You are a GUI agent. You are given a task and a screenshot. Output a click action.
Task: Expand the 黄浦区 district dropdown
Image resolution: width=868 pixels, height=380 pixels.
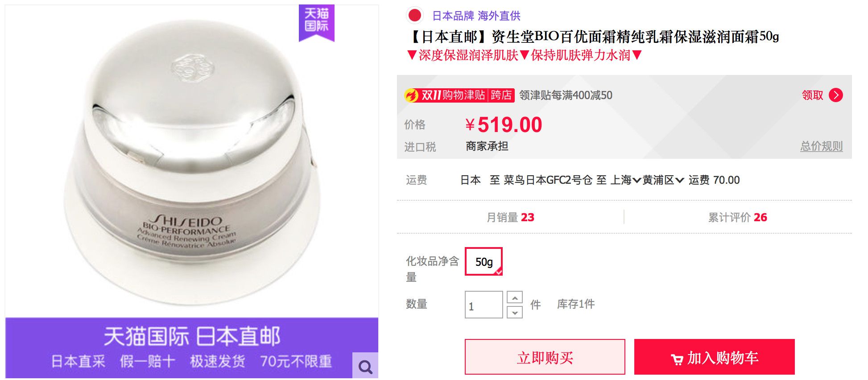(x=663, y=180)
